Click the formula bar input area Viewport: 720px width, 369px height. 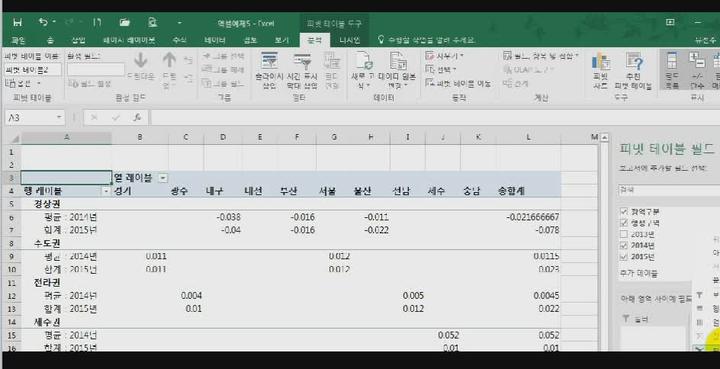pos(434,117)
